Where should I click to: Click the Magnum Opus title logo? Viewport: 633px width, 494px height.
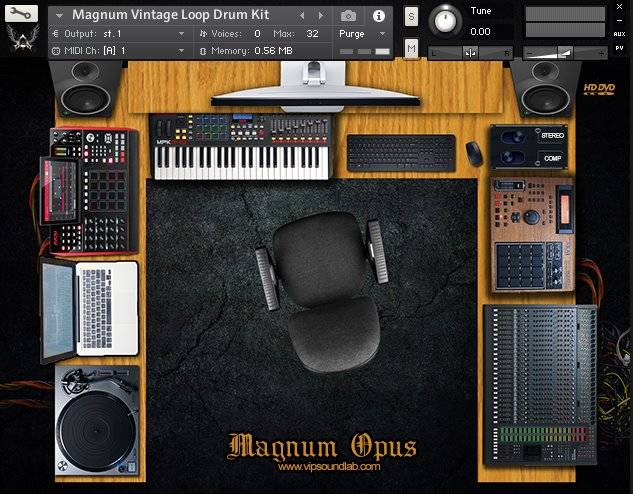322,446
